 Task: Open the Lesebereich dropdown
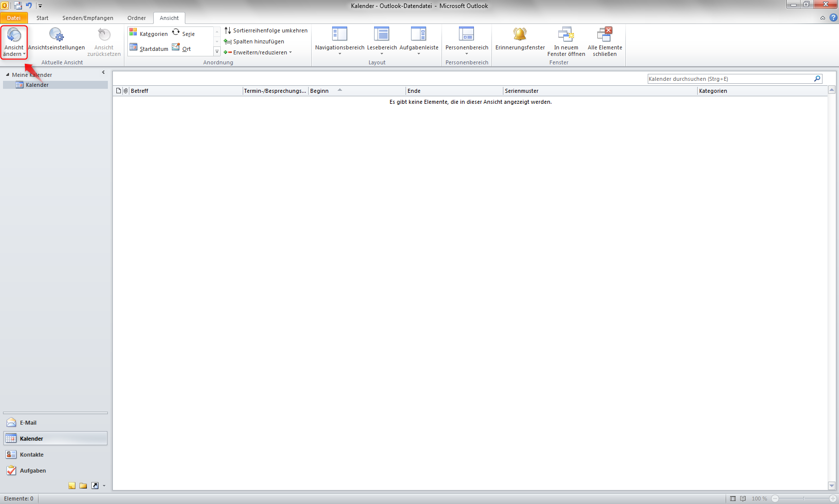382,42
